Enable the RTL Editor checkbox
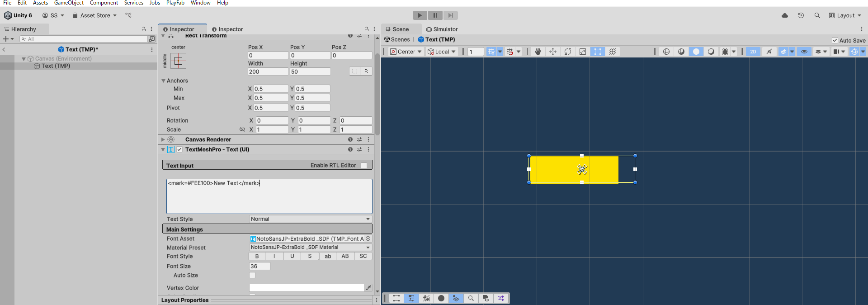 [364, 166]
